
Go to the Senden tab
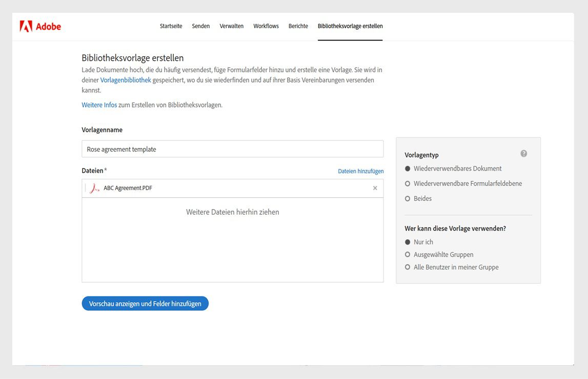click(201, 26)
